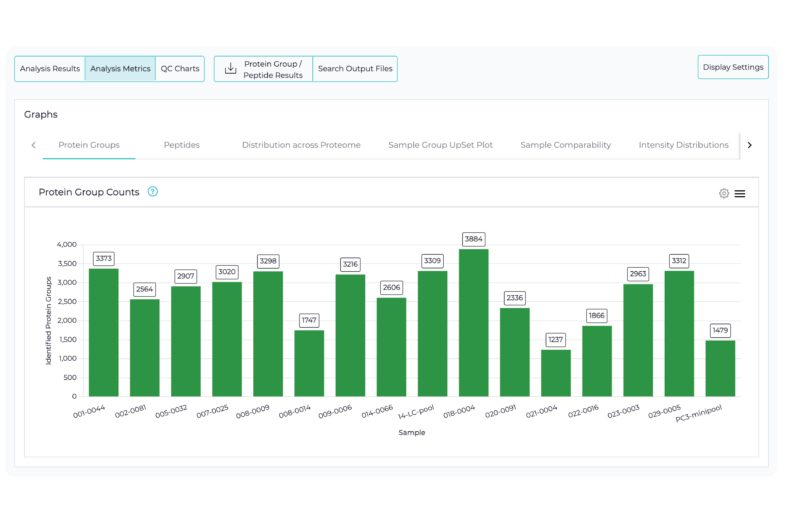The height and width of the screenshot is (532, 791).
Task: Select the Protein Groups graph tab
Action: pyautogui.click(x=89, y=145)
